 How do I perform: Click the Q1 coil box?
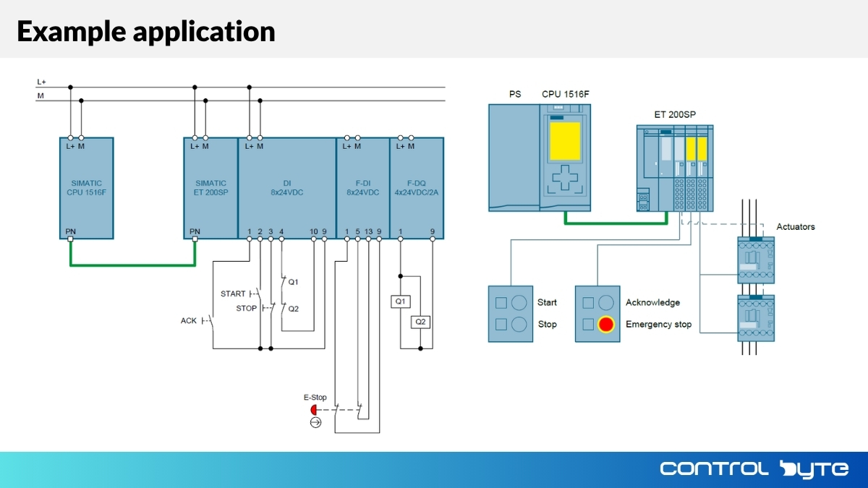[401, 301]
